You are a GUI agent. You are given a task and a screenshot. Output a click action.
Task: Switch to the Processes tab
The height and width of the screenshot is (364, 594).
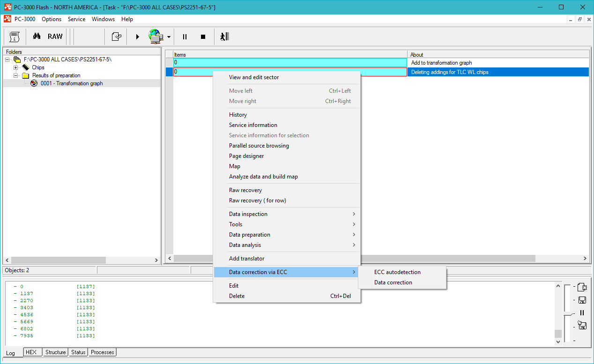coord(103,352)
